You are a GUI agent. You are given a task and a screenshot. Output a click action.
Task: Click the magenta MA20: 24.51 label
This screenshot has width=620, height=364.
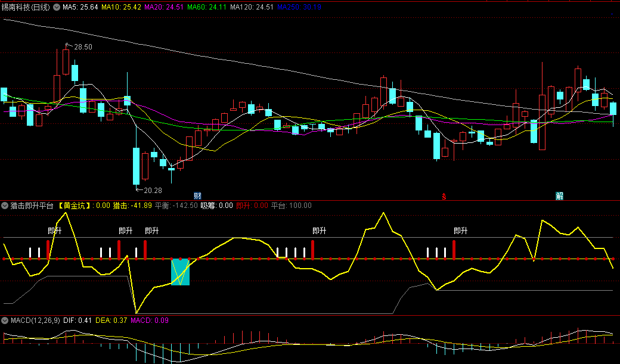[x=164, y=7]
